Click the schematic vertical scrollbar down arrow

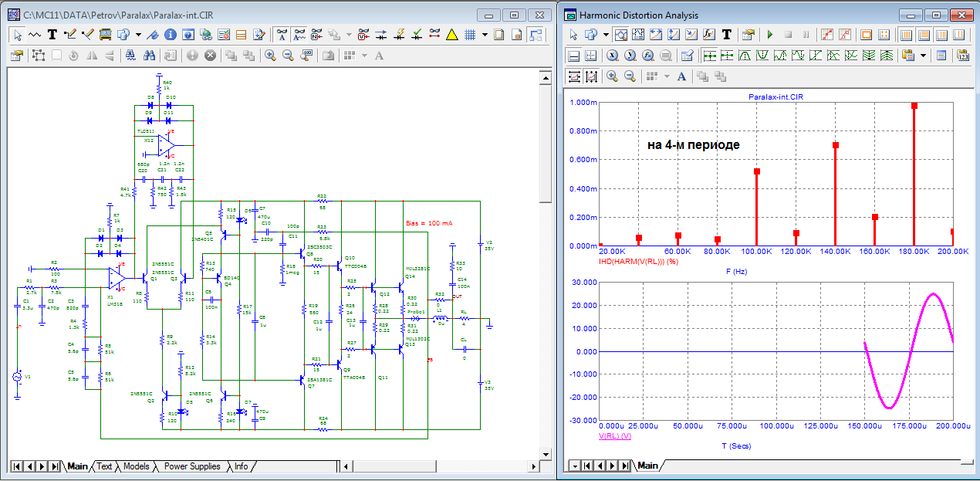(x=545, y=453)
